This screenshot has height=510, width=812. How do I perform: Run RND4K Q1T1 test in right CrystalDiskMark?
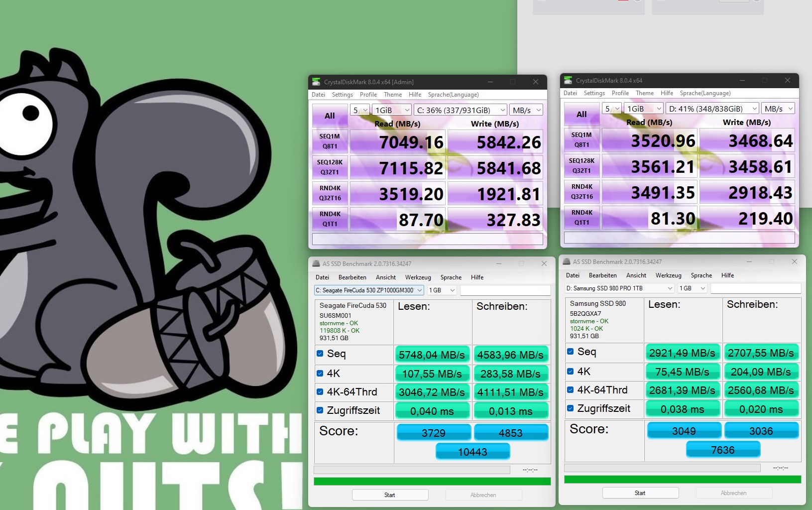pyautogui.click(x=581, y=218)
